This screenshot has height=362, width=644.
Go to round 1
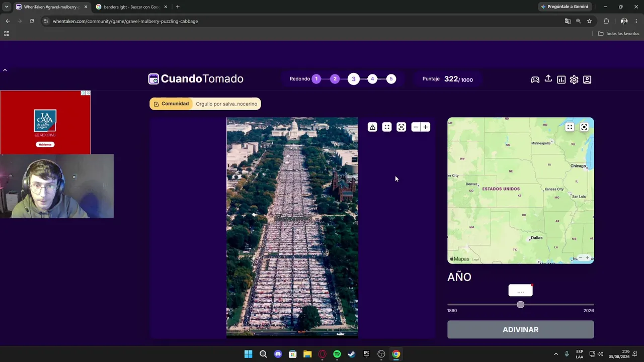coord(316,79)
